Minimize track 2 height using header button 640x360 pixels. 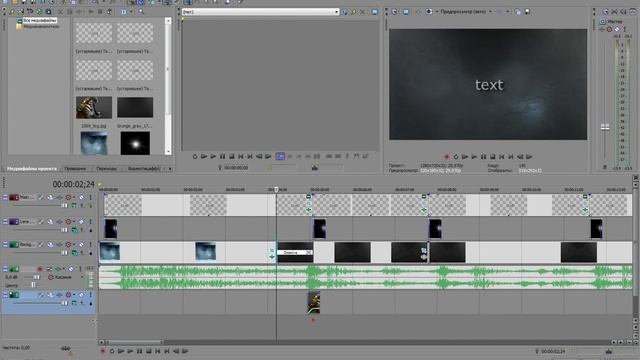[x=5, y=222]
